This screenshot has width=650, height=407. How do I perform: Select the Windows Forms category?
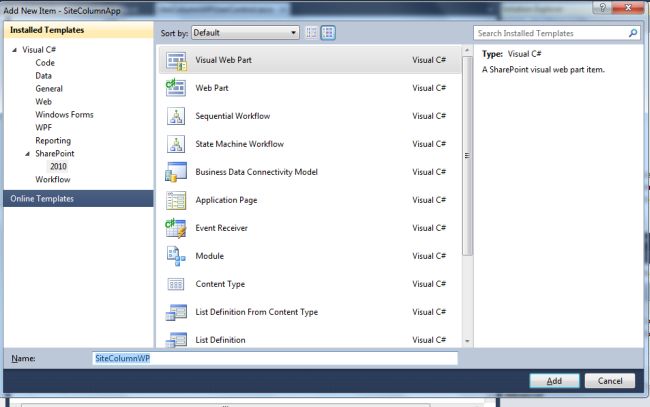tap(64, 114)
